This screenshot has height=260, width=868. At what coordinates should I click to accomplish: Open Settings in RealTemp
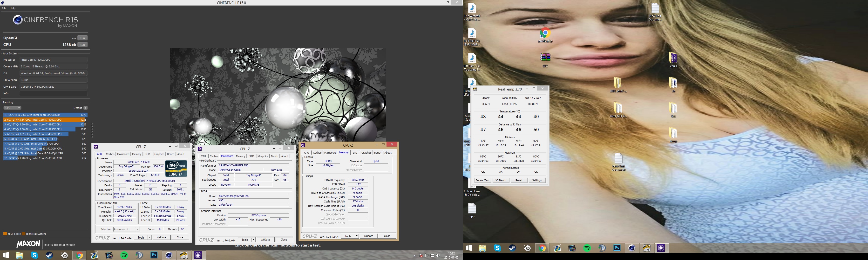(537, 181)
